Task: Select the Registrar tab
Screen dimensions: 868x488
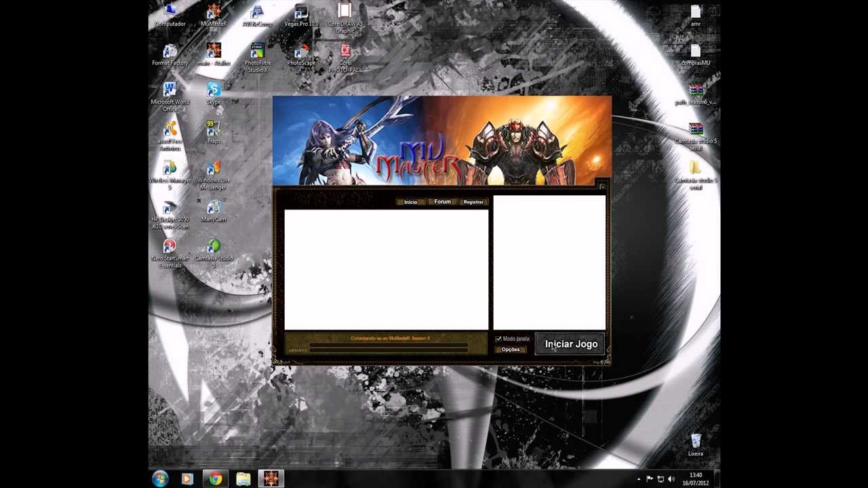Action: 473,202
